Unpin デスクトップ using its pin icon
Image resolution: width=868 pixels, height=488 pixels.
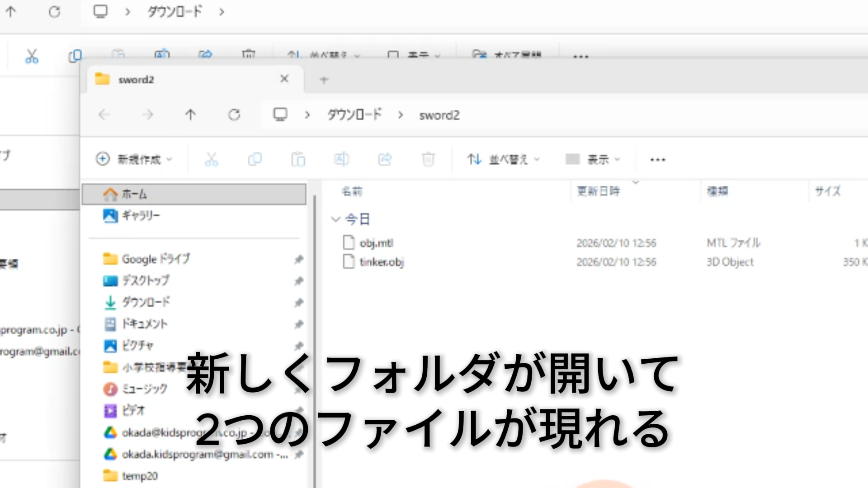[298, 281]
